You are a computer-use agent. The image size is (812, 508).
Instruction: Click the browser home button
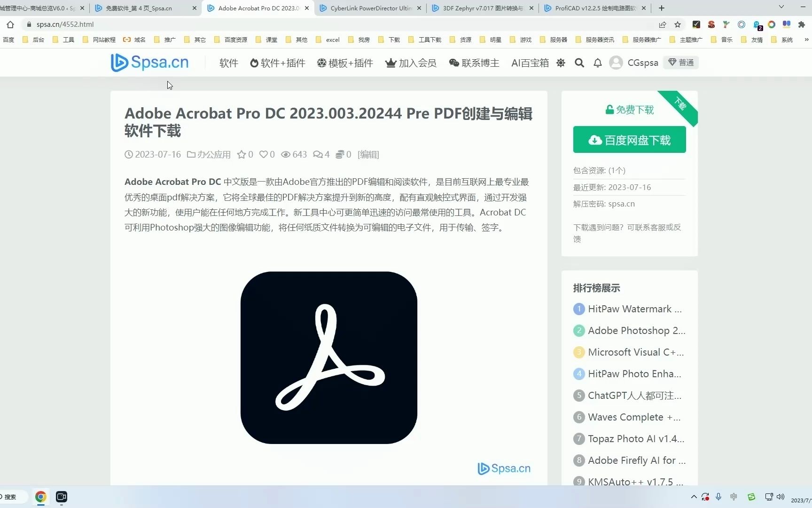10,24
